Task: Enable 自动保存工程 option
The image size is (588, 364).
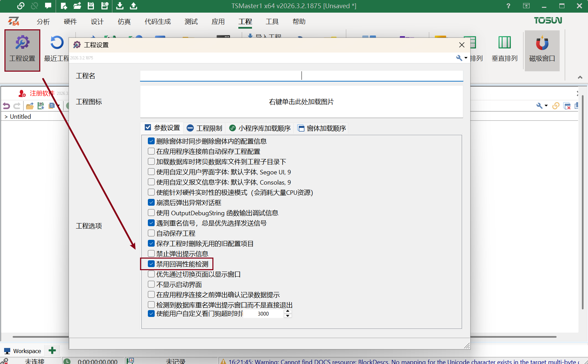Action: 151,233
